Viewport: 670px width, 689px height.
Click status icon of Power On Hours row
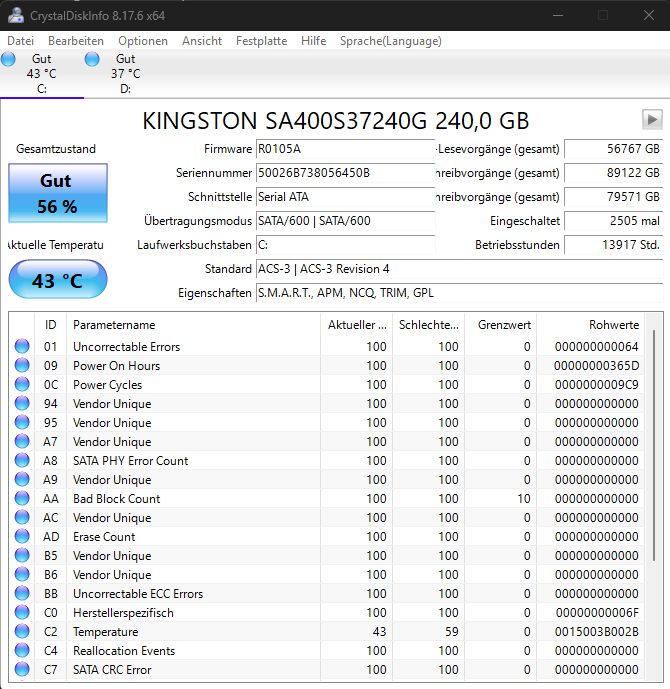(22, 365)
